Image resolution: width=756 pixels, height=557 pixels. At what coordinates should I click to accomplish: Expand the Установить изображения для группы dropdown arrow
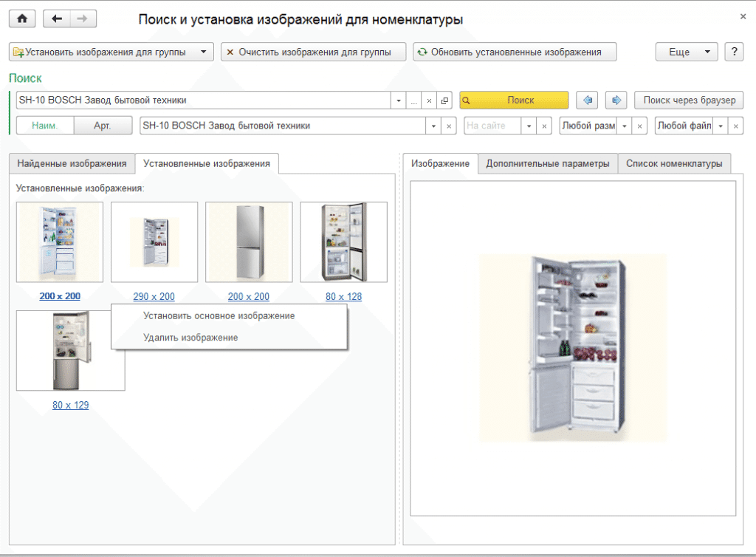tap(204, 52)
